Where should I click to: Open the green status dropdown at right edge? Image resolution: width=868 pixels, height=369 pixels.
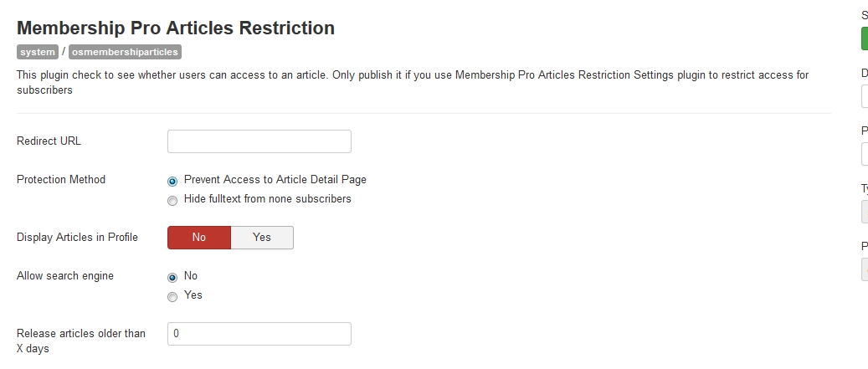[x=865, y=38]
